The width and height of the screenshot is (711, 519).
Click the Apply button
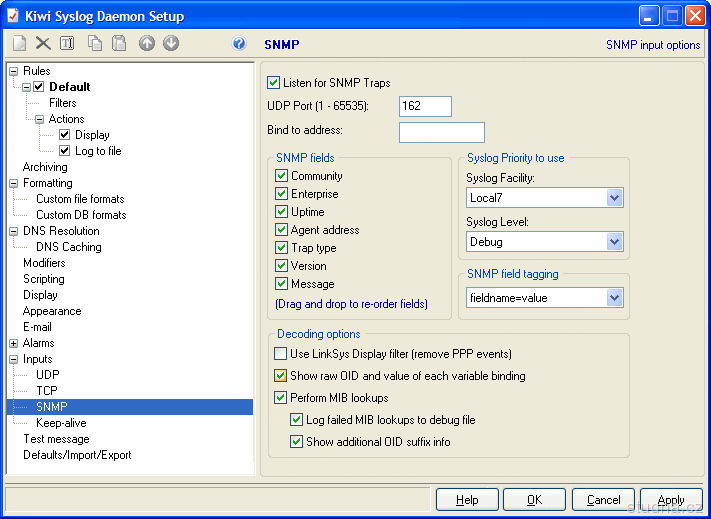point(671,500)
